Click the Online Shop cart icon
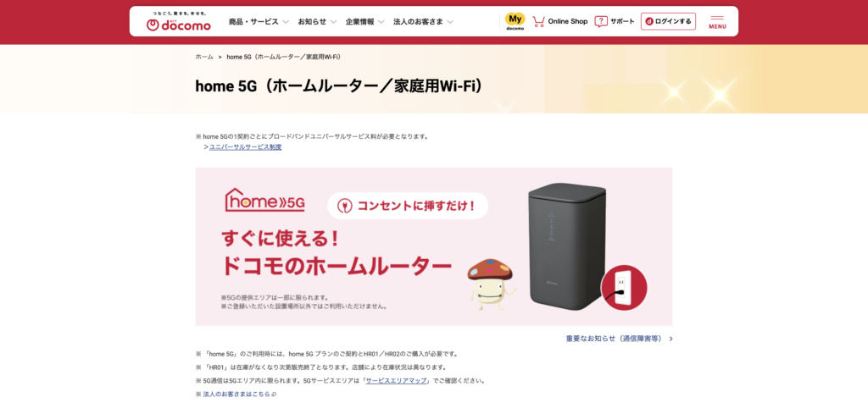Viewport: 868px width, 403px height. 538,21
